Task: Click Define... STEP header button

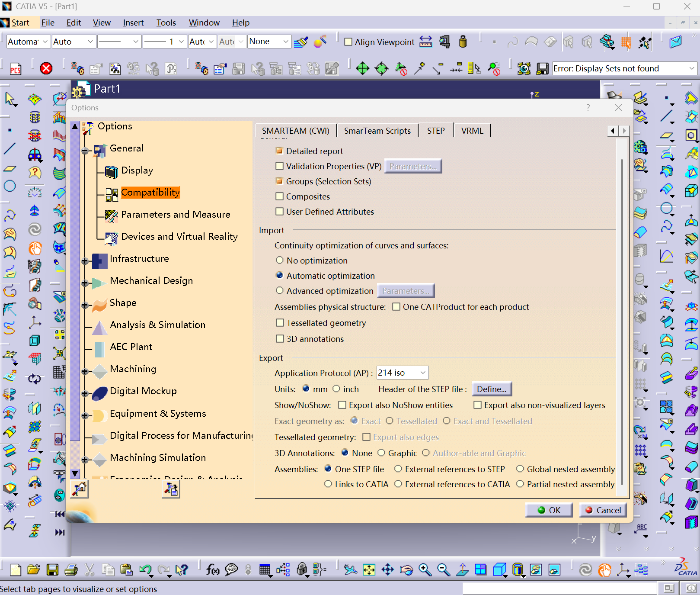Action: pyautogui.click(x=492, y=389)
